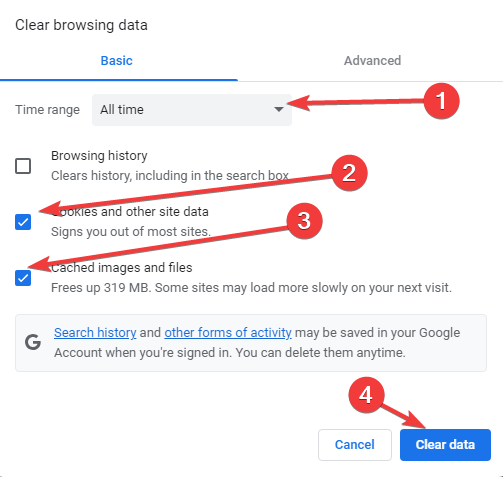Click the Browsing history label text
This screenshot has width=503, height=477.
pos(99,156)
